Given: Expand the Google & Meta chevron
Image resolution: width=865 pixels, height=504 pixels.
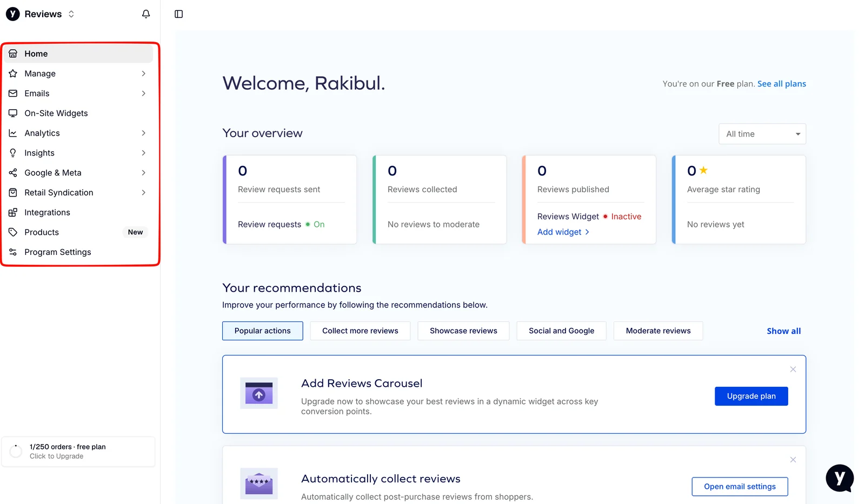Looking at the screenshot, I should pos(144,173).
